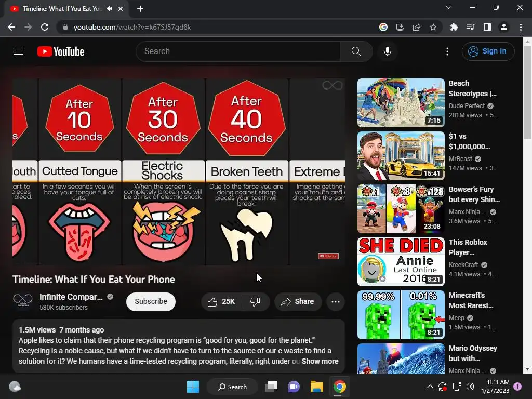
Task: Open tab search chevron in title bar
Action: click(x=448, y=7)
